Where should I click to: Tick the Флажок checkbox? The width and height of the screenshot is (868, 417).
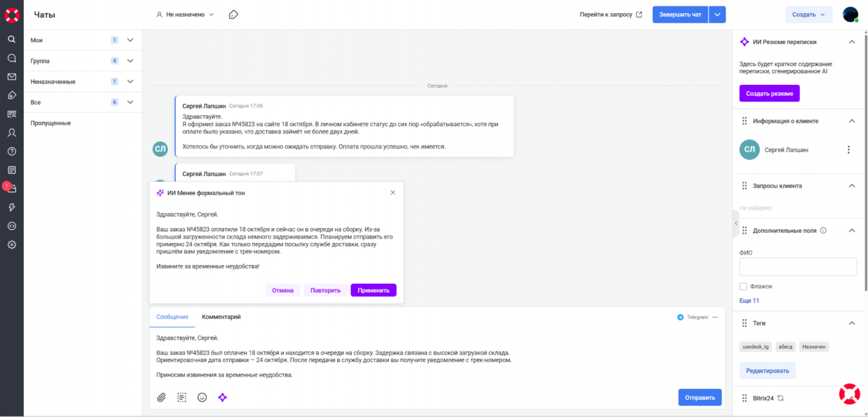click(x=743, y=286)
